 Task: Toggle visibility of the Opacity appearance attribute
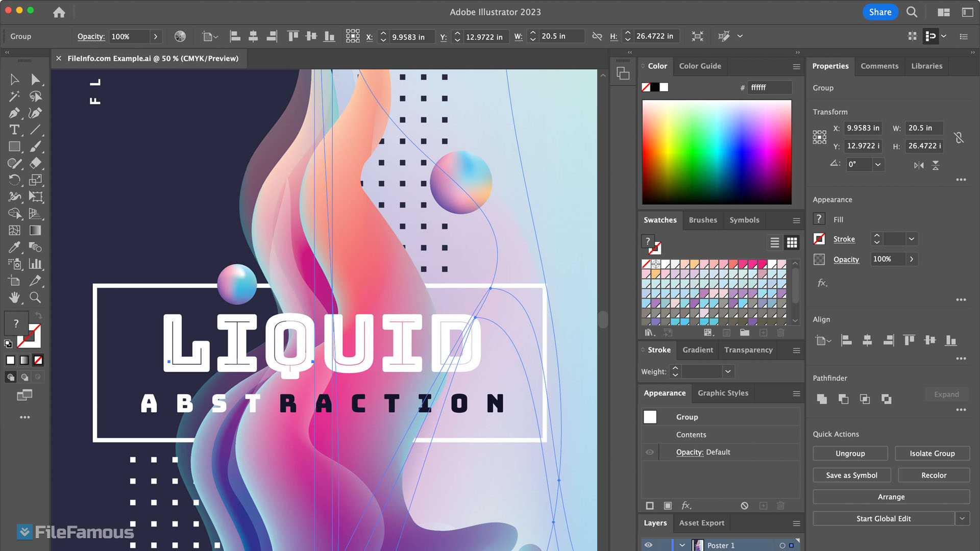649,452
